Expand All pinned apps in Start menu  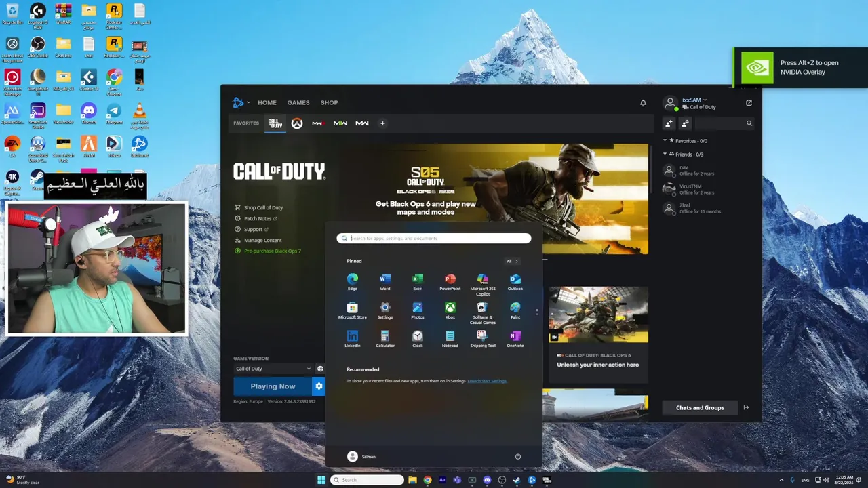click(512, 261)
